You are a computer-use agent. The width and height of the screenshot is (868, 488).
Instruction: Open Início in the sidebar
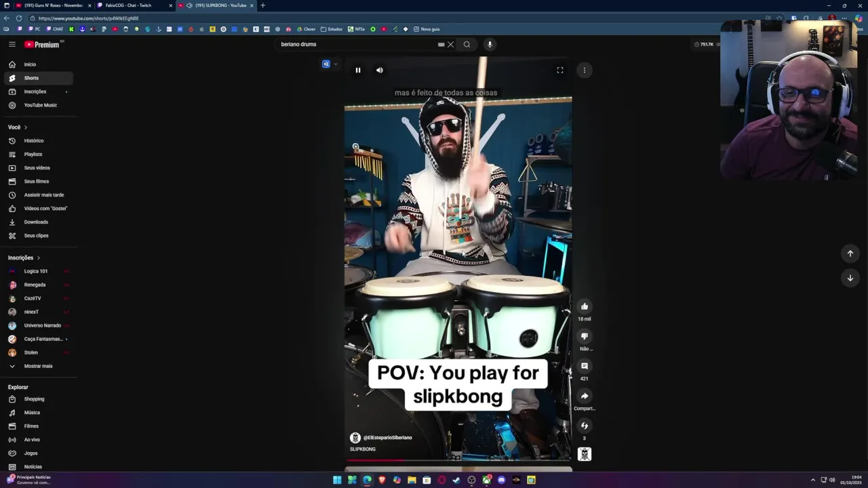(38, 64)
